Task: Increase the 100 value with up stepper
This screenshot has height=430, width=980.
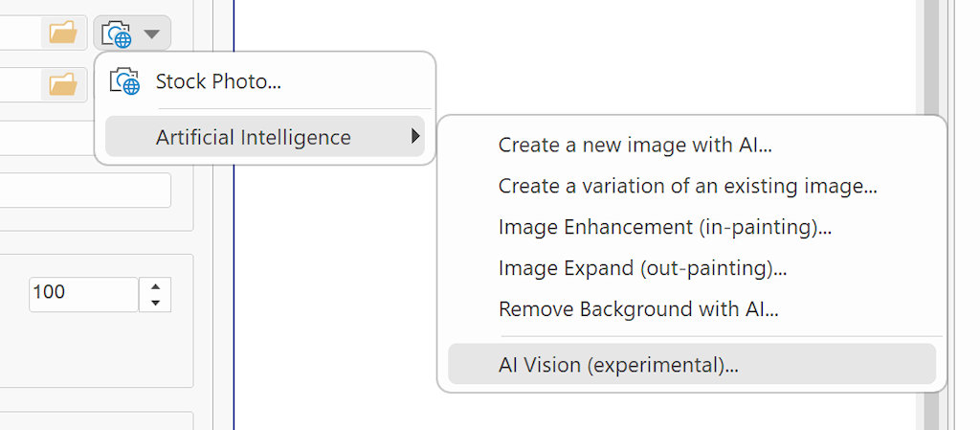Action: coord(156,286)
